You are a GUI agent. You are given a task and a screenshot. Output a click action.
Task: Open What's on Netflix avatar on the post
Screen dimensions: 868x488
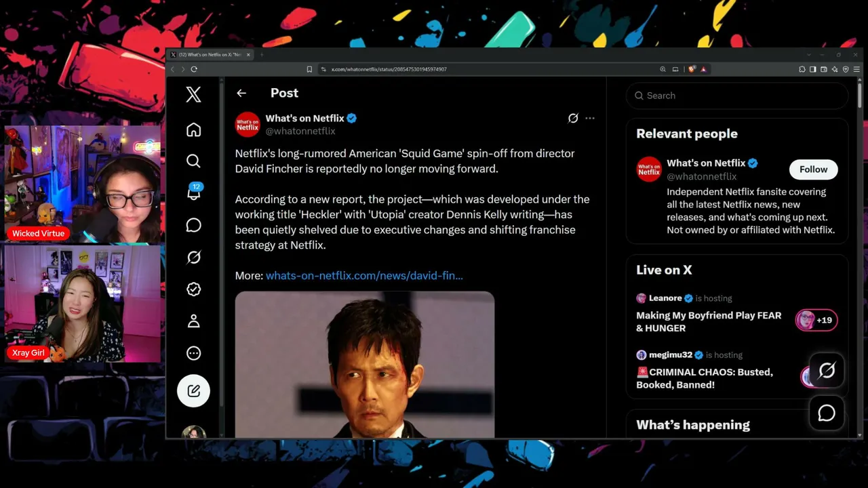[248, 125]
